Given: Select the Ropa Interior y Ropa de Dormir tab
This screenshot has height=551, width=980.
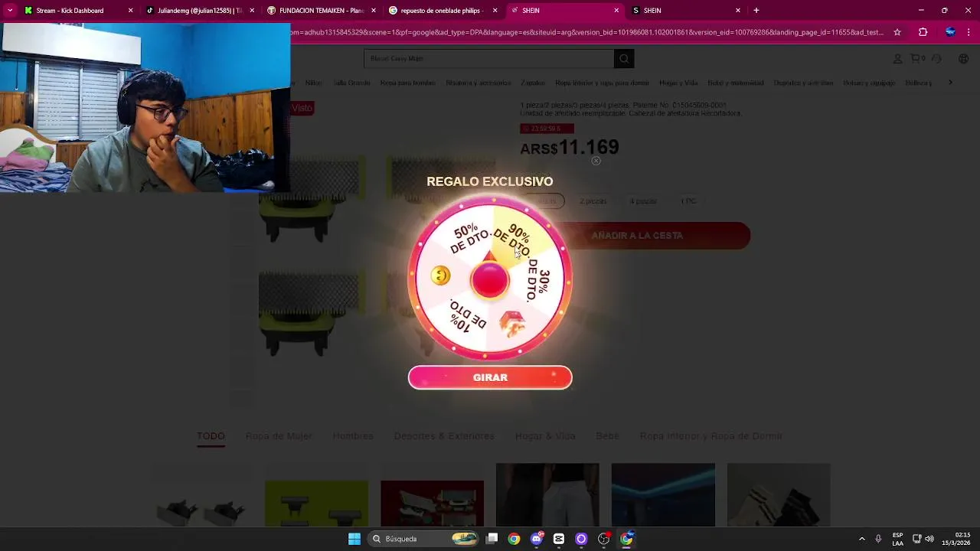Looking at the screenshot, I should [x=711, y=436].
